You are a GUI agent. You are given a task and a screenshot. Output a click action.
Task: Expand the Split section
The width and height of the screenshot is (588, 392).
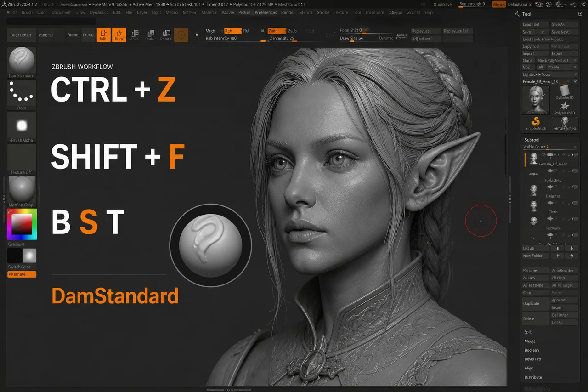tap(528, 332)
